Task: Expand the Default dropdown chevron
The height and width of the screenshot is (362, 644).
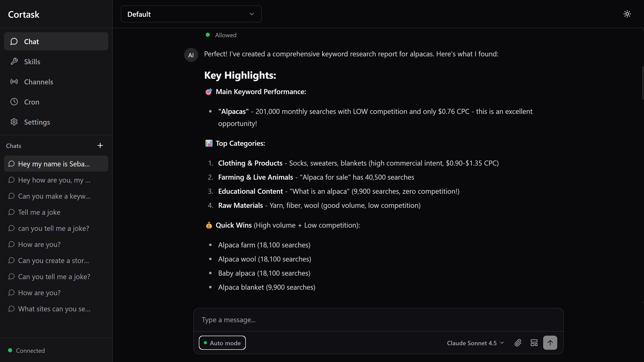Action: [252, 14]
